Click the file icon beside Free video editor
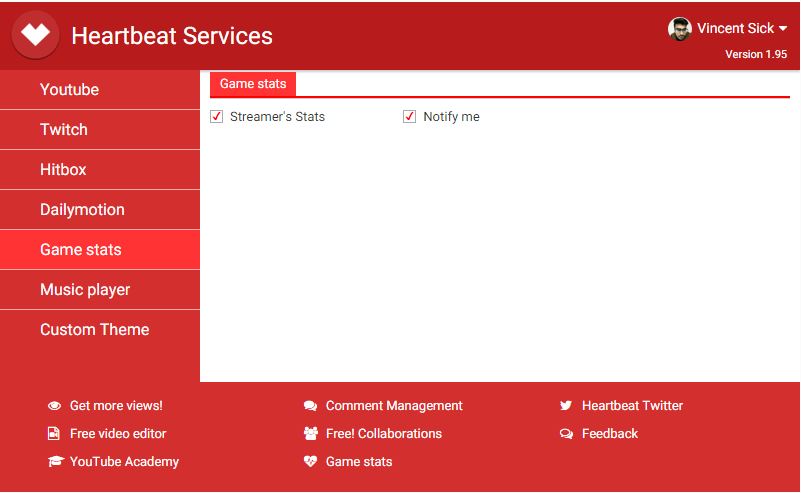This screenshot has height=493, width=801. point(54,434)
